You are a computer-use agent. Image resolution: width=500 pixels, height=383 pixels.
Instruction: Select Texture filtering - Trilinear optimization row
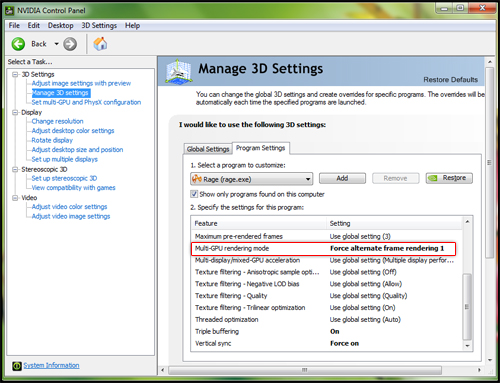tap(327, 308)
